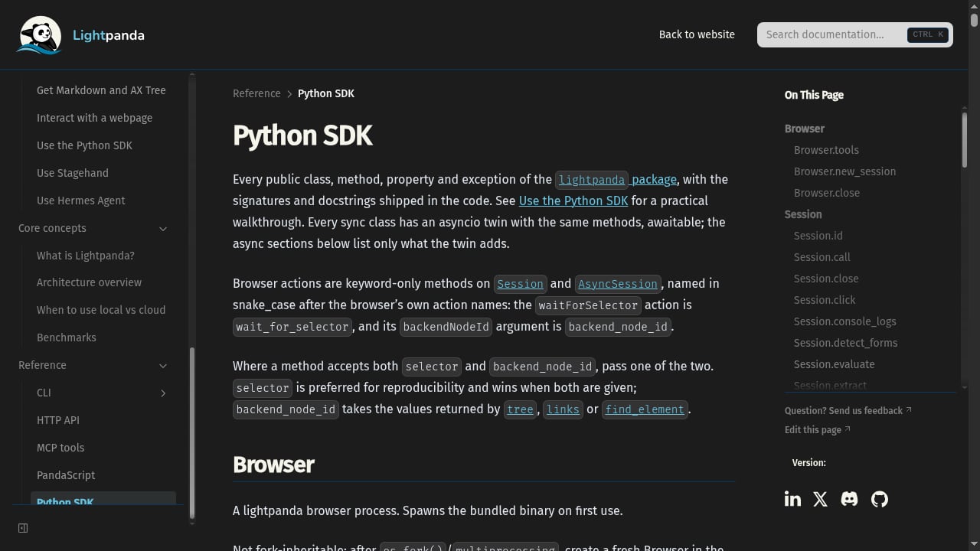Jump to the Session code link

pos(521,284)
